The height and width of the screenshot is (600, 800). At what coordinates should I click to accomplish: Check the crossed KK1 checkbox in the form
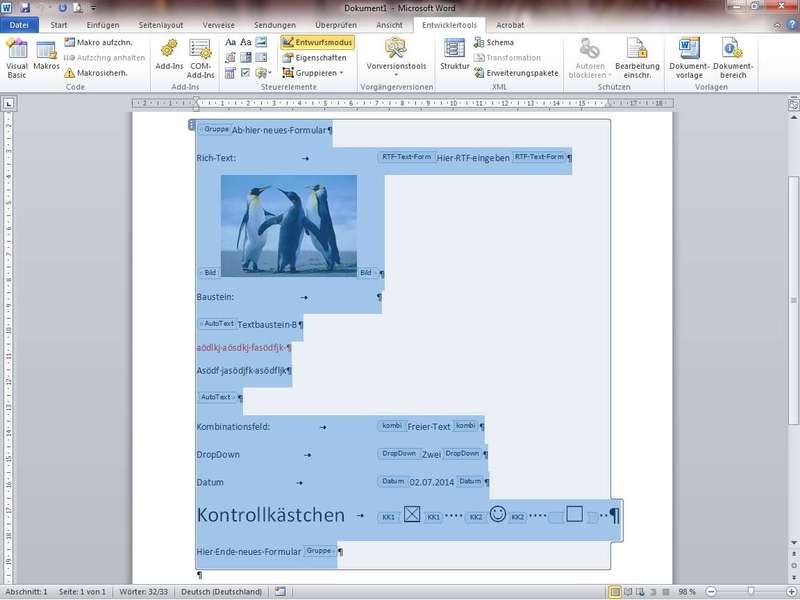tap(412, 515)
